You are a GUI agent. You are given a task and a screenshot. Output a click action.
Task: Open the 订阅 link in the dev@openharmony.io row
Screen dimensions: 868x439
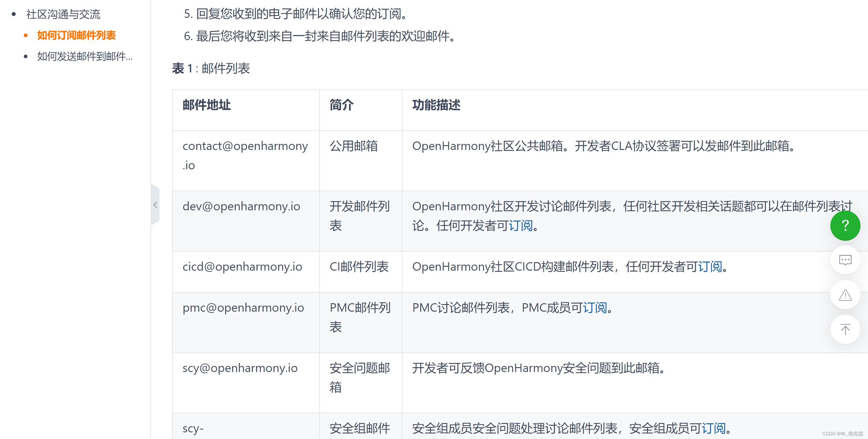pyautogui.click(x=521, y=226)
